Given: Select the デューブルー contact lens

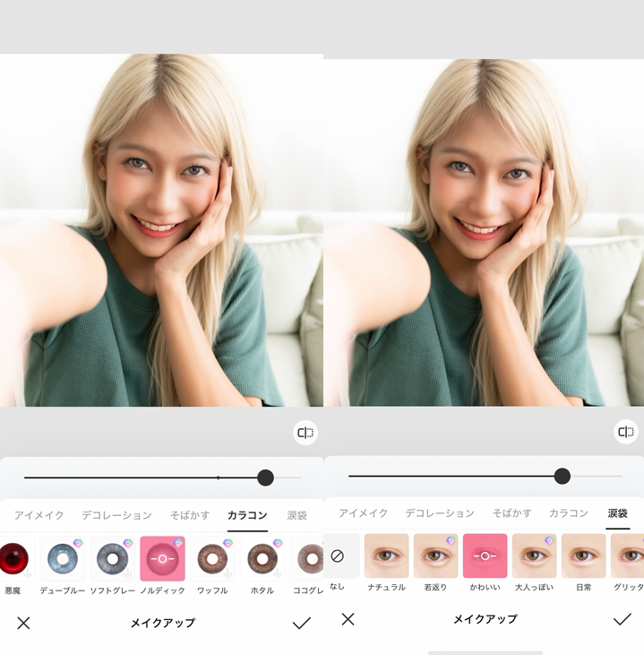Looking at the screenshot, I should click(x=62, y=559).
